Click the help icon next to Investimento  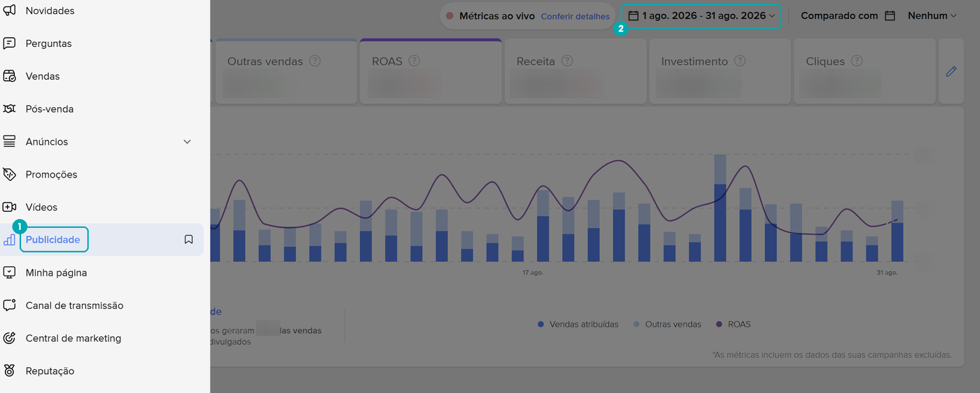click(x=740, y=61)
